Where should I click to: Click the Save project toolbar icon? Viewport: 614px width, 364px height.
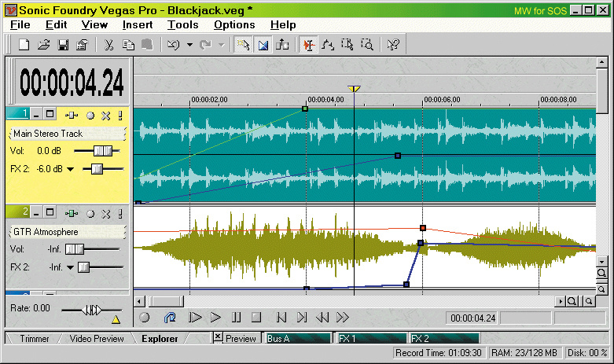(x=63, y=45)
